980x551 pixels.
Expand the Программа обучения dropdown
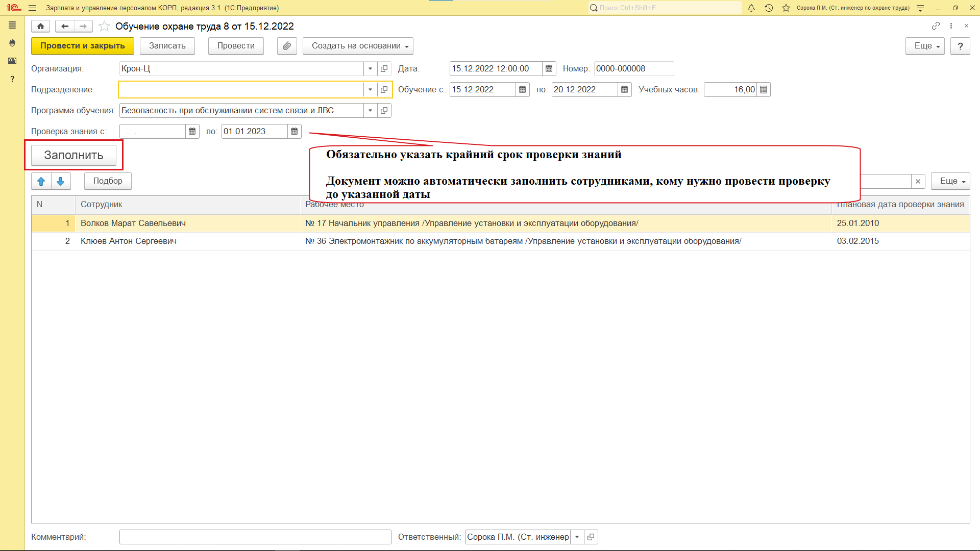click(370, 111)
